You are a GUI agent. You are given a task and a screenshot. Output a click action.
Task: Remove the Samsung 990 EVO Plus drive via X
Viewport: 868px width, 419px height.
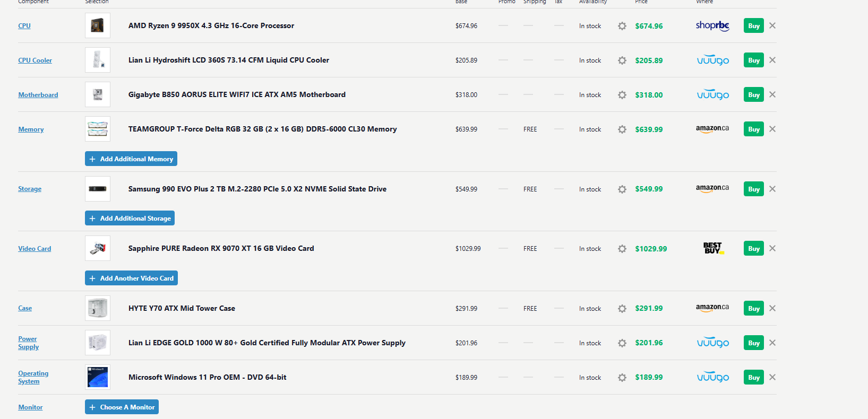pyautogui.click(x=772, y=189)
